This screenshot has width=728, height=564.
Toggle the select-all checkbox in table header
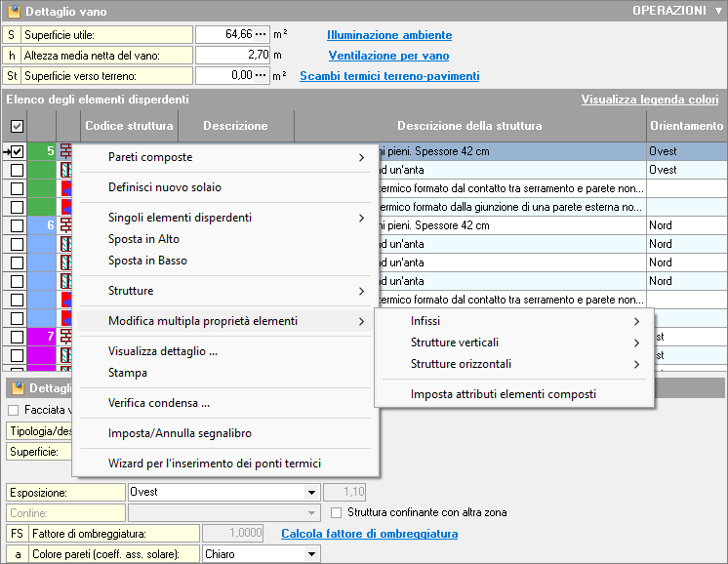pyautogui.click(x=17, y=126)
